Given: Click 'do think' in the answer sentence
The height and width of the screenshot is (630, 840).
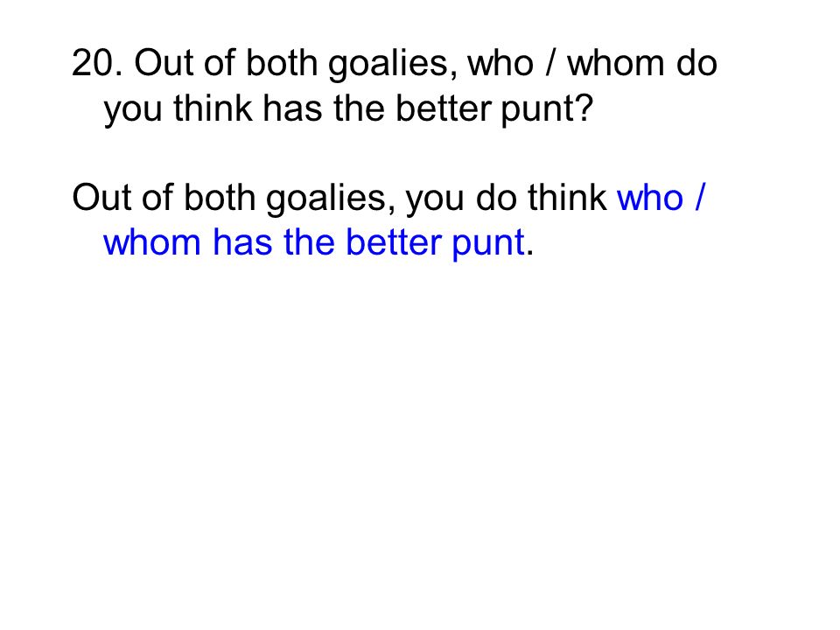Looking at the screenshot, I should tap(541, 197).
